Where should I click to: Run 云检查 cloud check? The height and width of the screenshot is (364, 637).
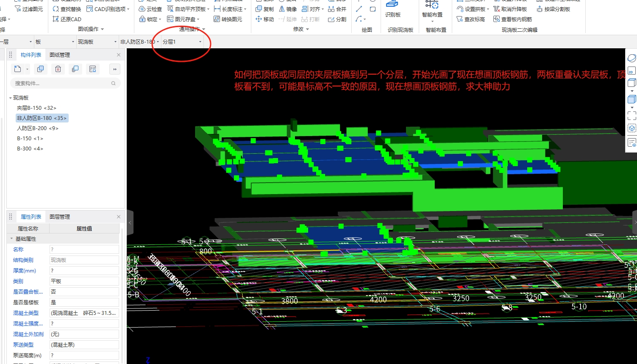point(150,9)
